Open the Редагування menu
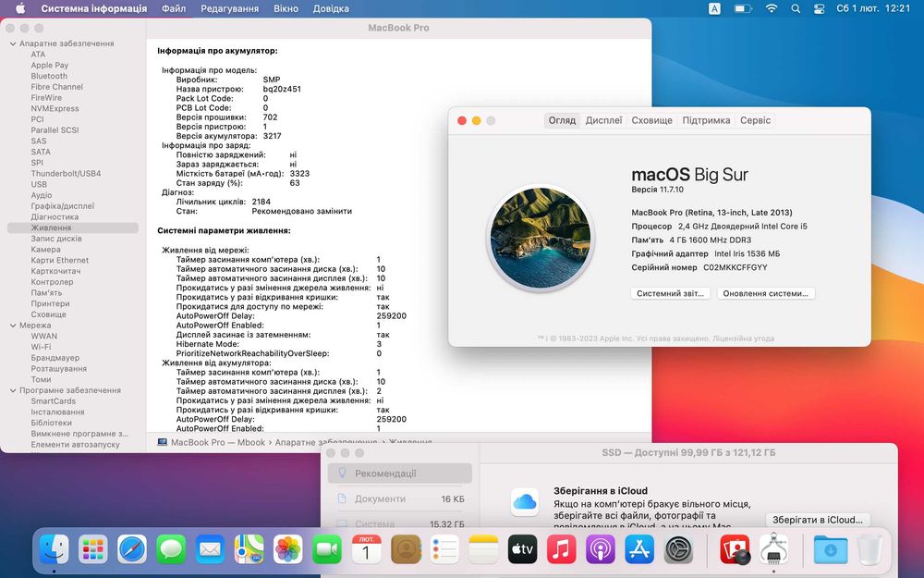The width and height of the screenshot is (924, 578). click(229, 8)
